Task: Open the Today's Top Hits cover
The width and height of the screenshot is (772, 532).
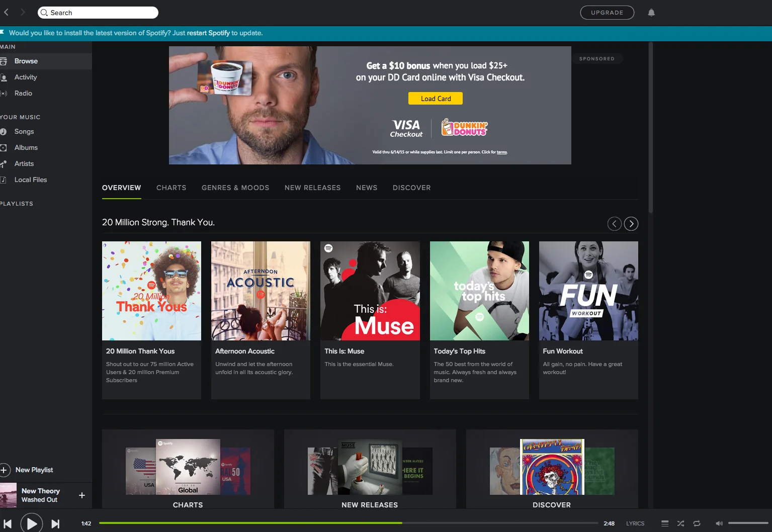Action: [x=479, y=291]
